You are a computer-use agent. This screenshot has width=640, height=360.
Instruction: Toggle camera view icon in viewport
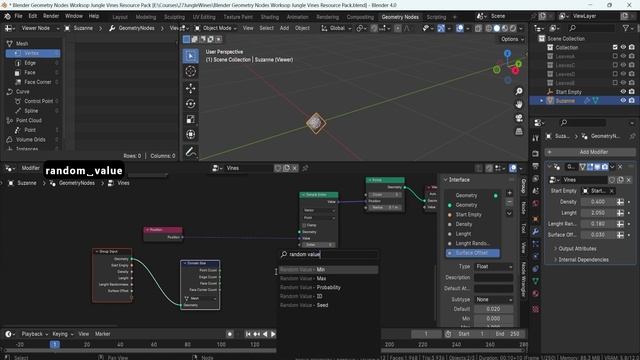(x=519, y=118)
